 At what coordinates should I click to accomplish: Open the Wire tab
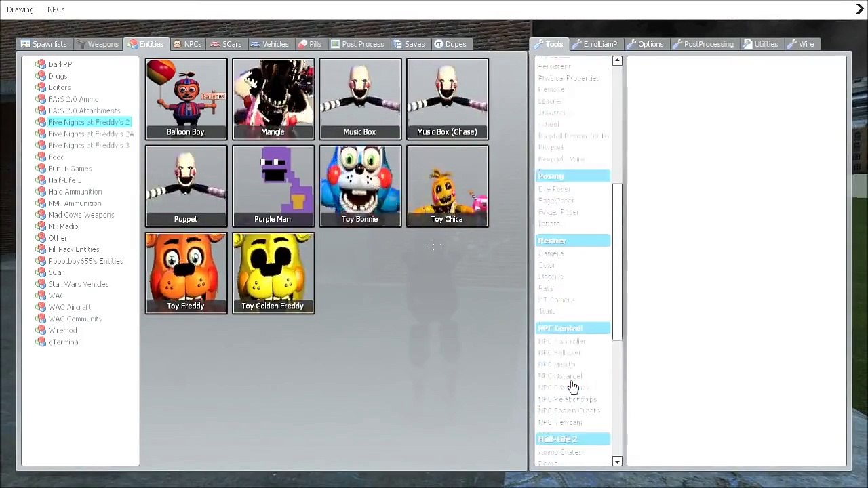click(801, 44)
